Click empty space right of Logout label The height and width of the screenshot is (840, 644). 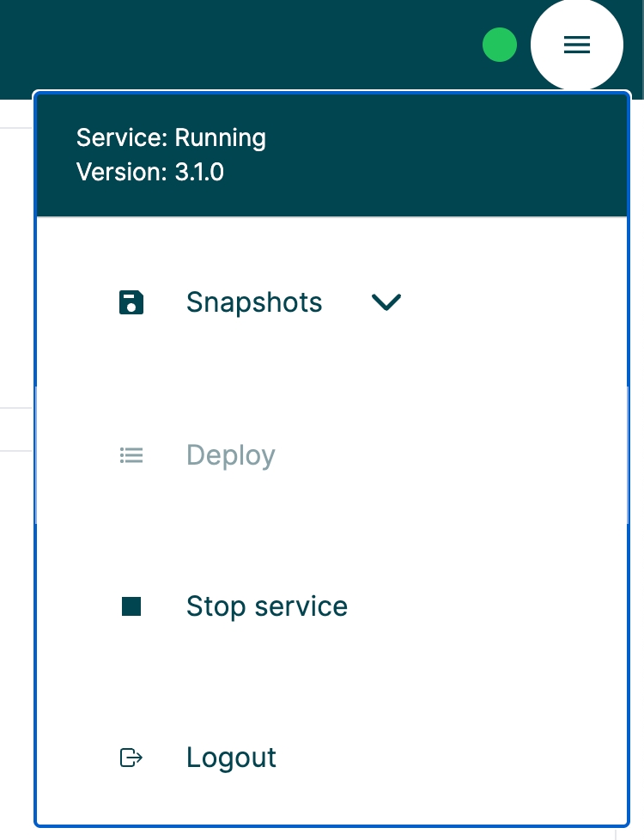tap(464, 758)
